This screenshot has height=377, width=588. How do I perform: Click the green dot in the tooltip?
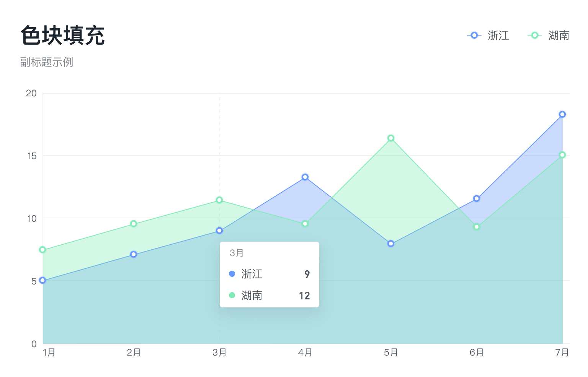pyautogui.click(x=232, y=295)
